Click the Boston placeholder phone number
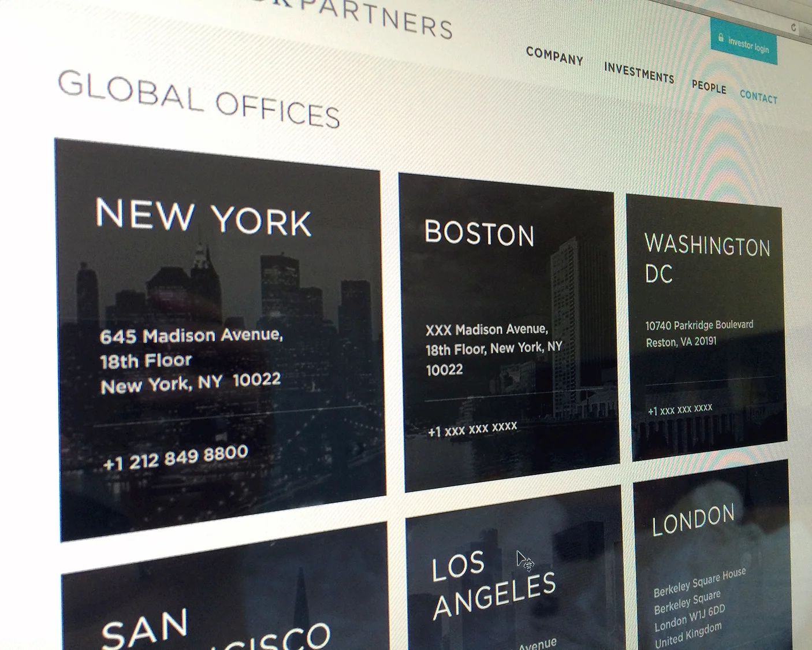 point(472,429)
